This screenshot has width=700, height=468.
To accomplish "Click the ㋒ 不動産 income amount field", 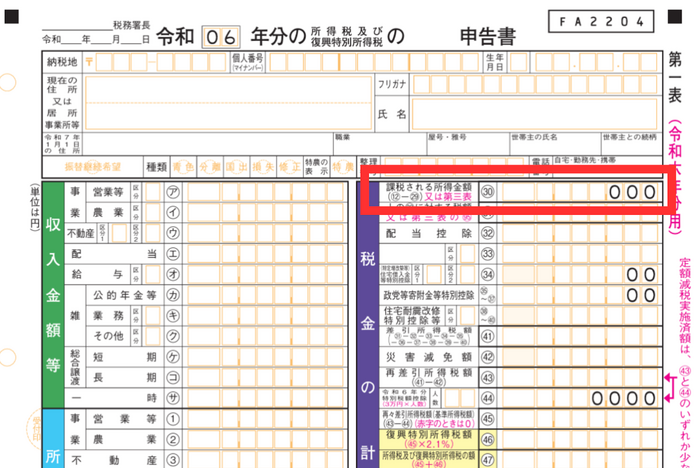I will tap(265, 233).
